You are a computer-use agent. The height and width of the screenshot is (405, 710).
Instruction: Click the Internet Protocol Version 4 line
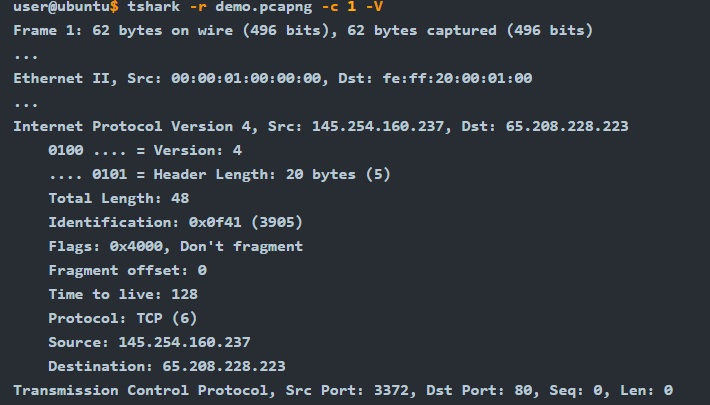[321, 126]
